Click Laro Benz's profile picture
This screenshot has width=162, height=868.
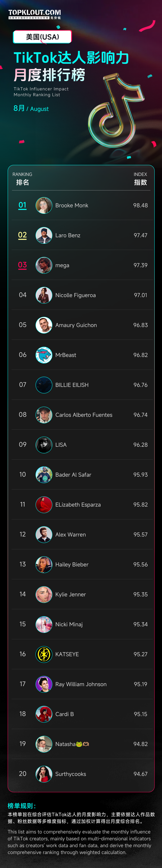tap(44, 235)
